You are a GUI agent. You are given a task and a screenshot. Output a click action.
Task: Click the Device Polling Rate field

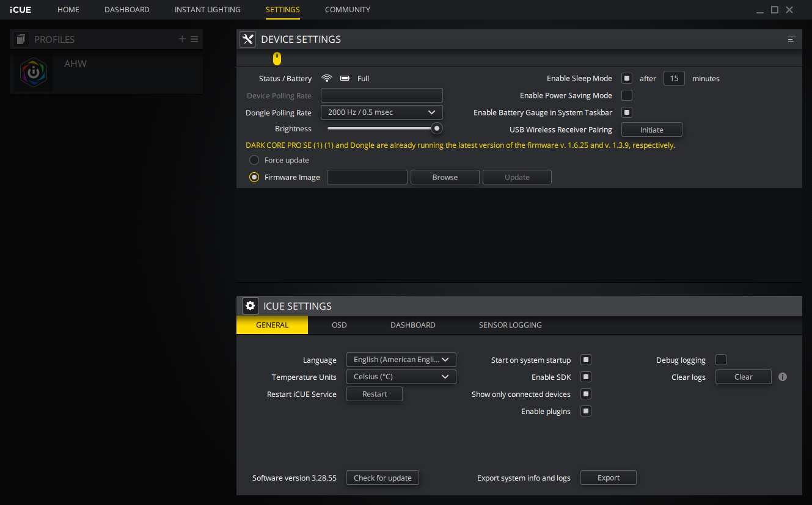382,95
